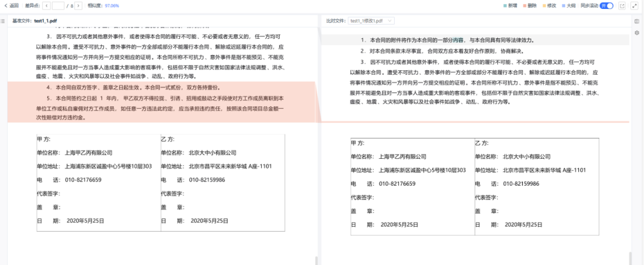Image resolution: width=644 pixels, height=265 pixels.
Task: Open the 比对文件 dropdown test1_1修改1.pdf
Action: (x=371, y=21)
